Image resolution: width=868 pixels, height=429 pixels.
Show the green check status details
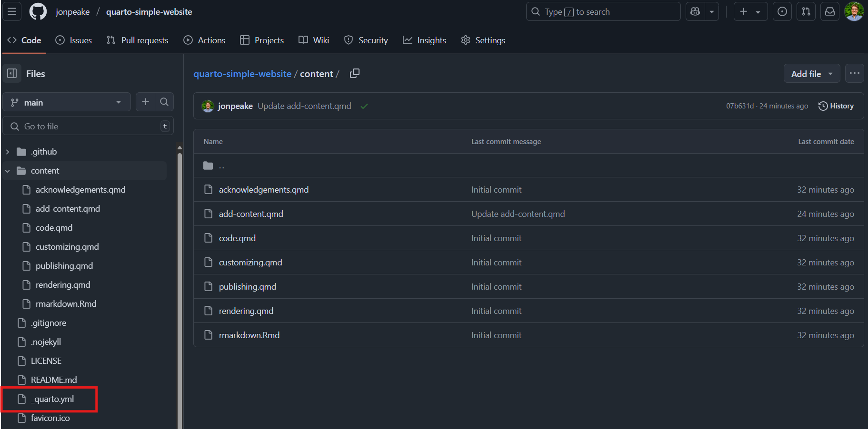coord(364,106)
